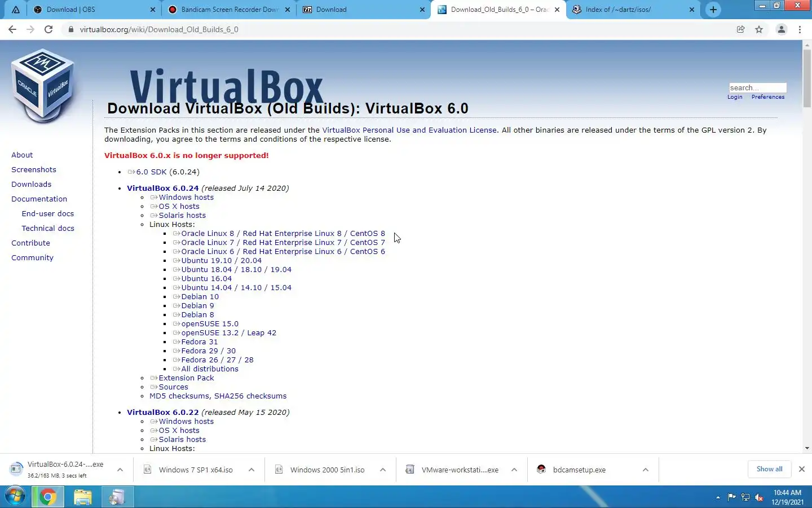This screenshot has width=812, height=508.
Task: Open a new tab with plus button
Action: [713, 10]
